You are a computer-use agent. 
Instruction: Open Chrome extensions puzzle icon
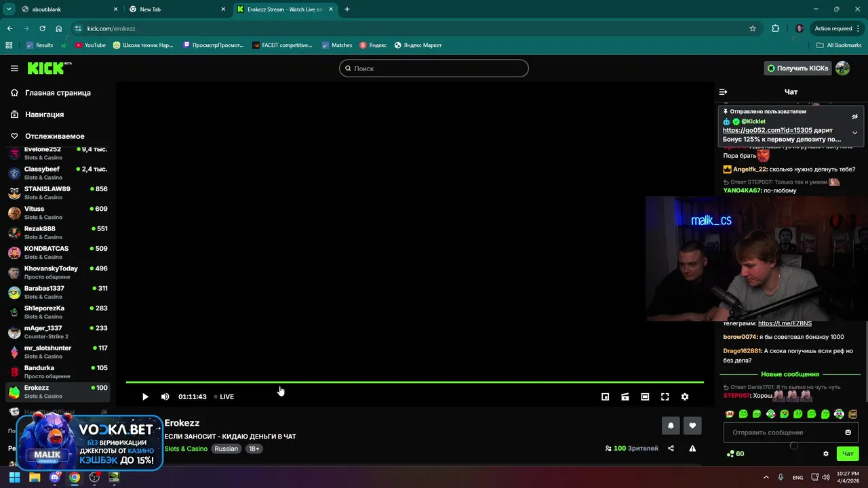click(x=776, y=28)
